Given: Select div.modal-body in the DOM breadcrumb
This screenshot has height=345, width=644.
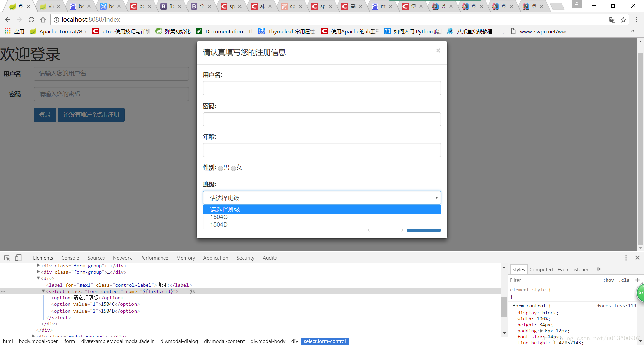Looking at the screenshot, I should pos(268,341).
